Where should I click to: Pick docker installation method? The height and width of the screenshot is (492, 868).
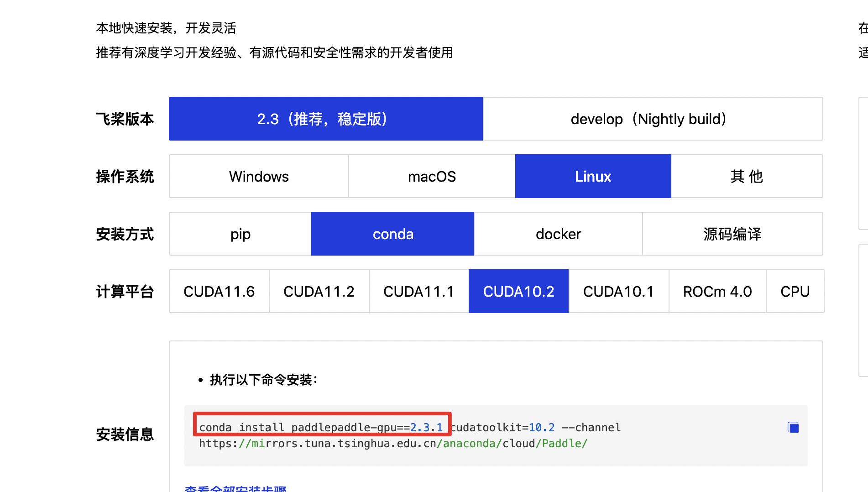click(558, 234)
